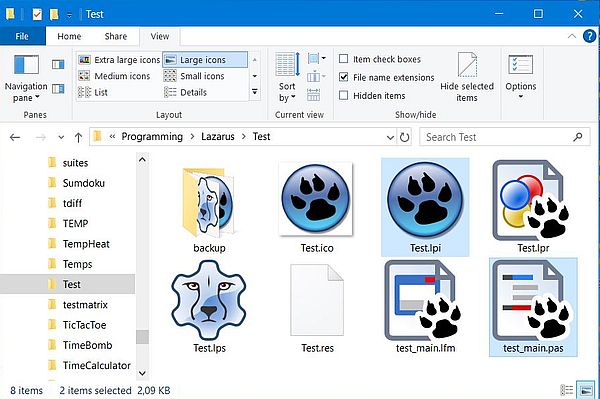Image resolution: width=600 pixels, height=399 pixels.
Task: Click Hide selected items icon
Action: 467,65
